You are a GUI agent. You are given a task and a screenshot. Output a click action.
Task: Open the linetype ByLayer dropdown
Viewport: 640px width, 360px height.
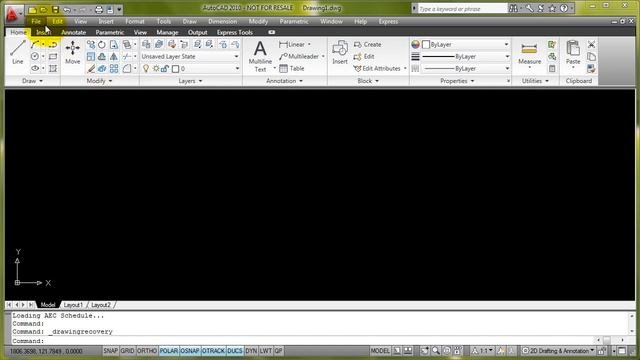(x=465, y=69)
